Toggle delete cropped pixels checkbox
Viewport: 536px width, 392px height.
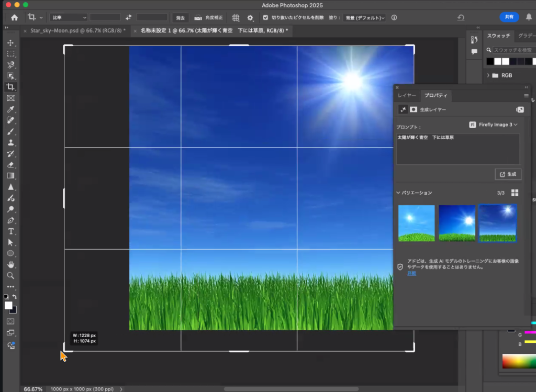265,17
